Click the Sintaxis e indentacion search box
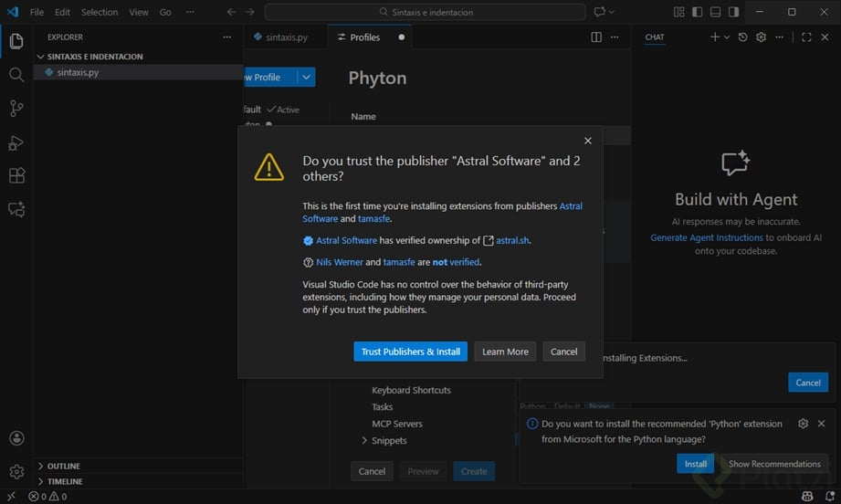Viewport: 841px width, 504px height. 426,12
